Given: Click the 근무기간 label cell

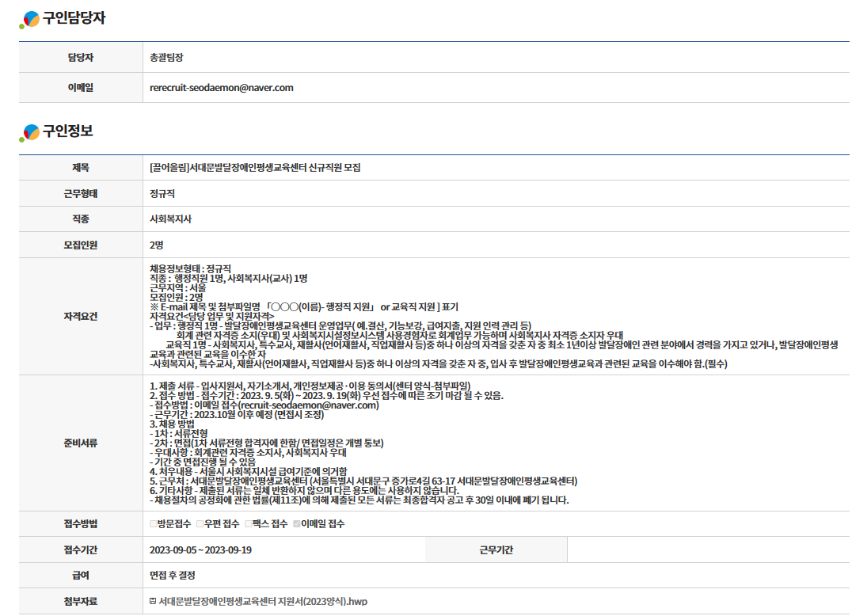Looking at the screenshot, I should (x=496, y=549).
